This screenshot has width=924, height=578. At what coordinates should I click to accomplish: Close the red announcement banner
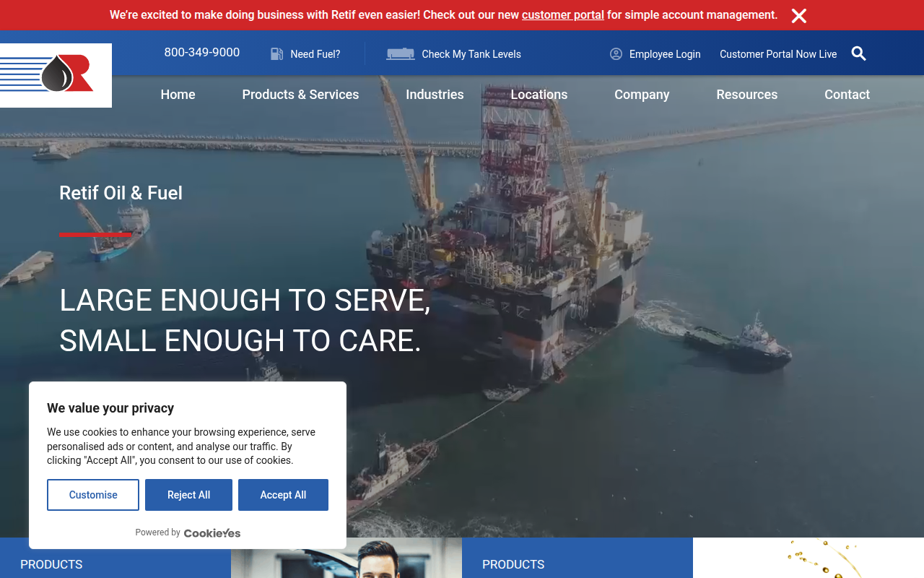798,16
